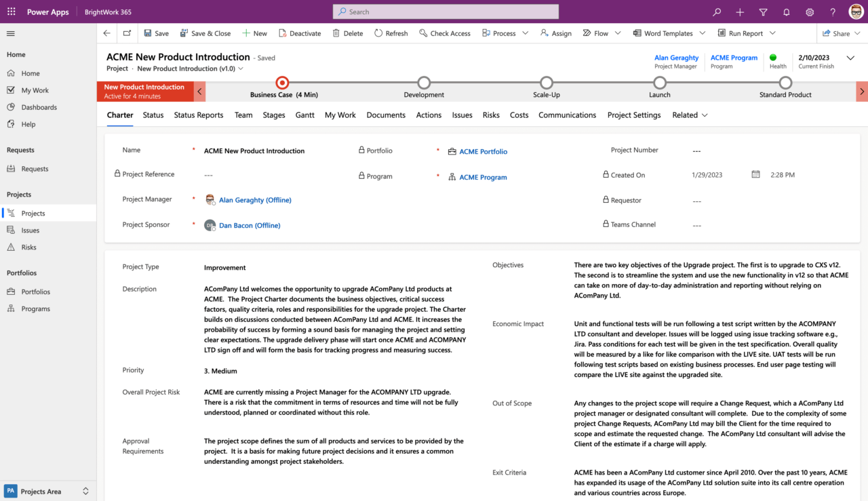Image resolution: width=868 pixels, height=501 pixels.
Task: Click inside the Search field
Action: coord(445,12)
